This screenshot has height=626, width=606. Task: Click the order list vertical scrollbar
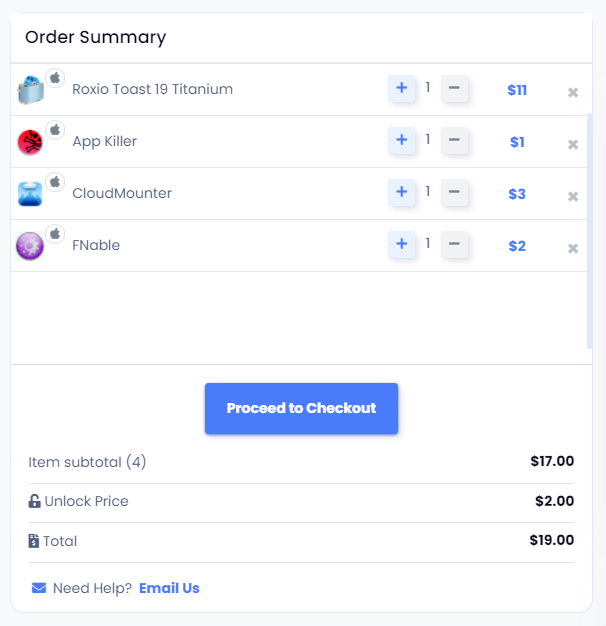(590, 231)
